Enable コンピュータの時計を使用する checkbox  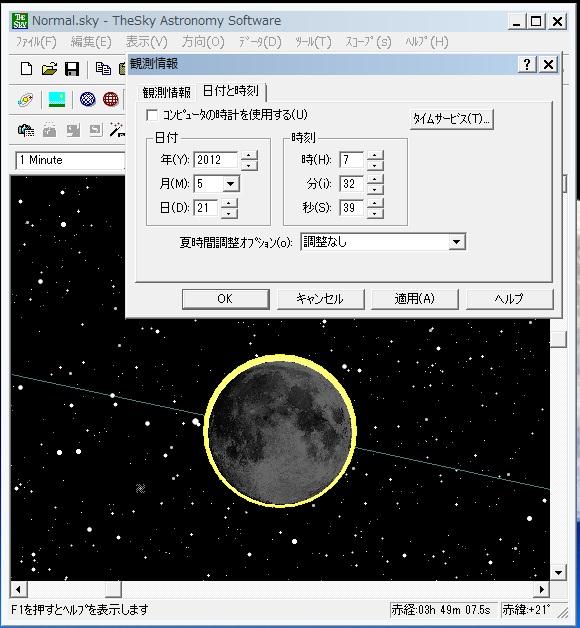pos(152,115)
